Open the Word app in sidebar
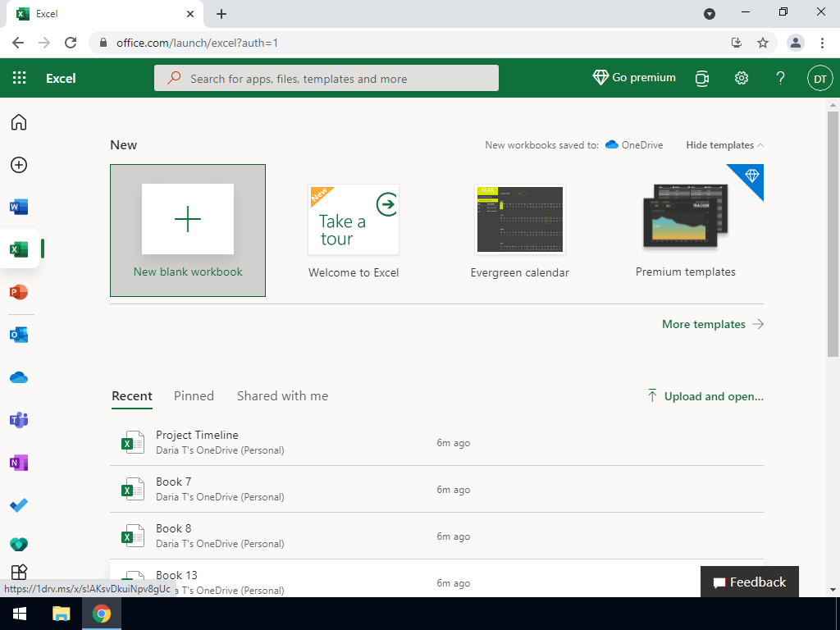Image resolution: width=840 pixels, height=630 pixels. click(x=19, y=207)
